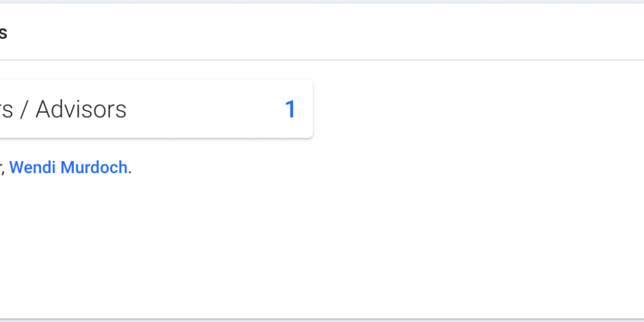Select the Advisors summary card
Image resolution: width=644 pixels, height=322 pixels.
pos(155,109)
